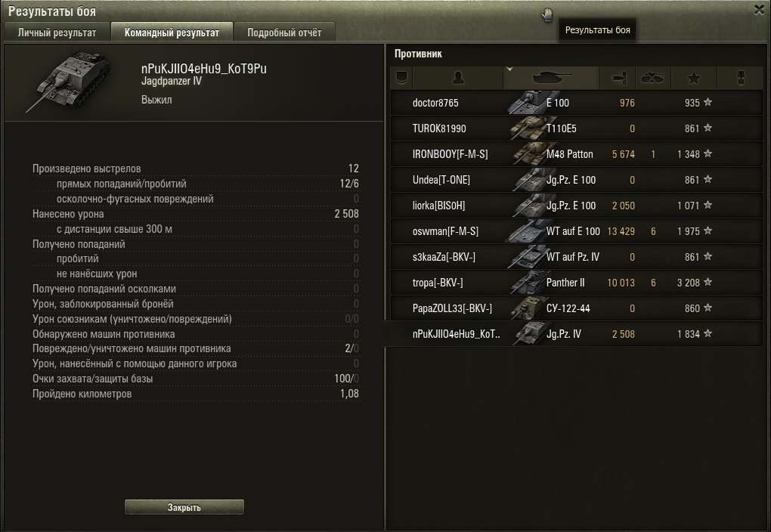Screen dimensions: 771x532
Task: Switch to Личный результат tab
Action: click(57, 32)
